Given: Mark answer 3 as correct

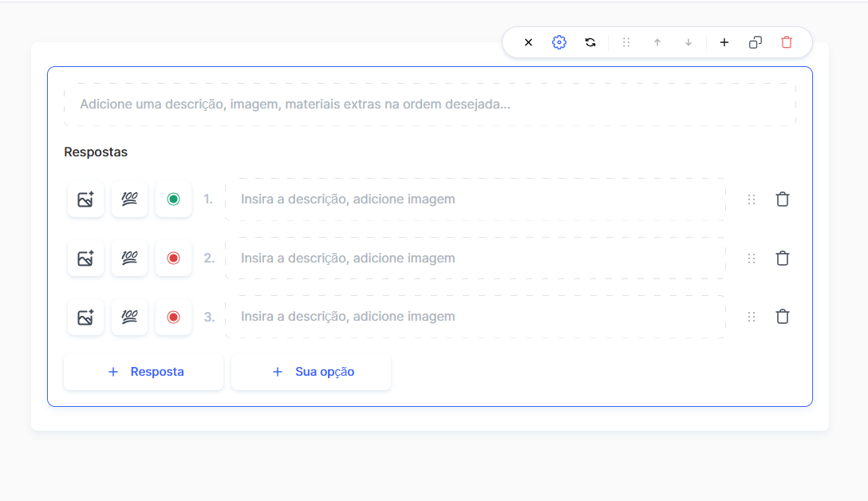Looking at the screenshot, I should pos(173,317).
